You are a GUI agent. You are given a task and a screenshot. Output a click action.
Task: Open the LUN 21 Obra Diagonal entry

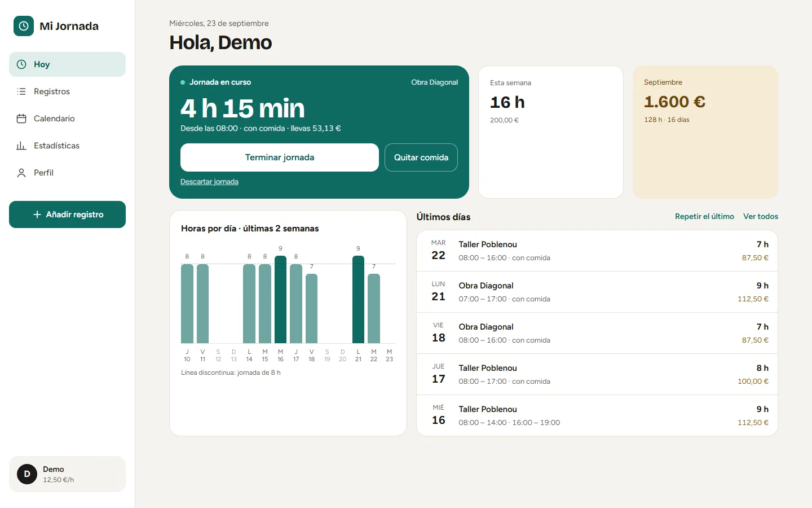pyautogui.click(x=597, y=292)
